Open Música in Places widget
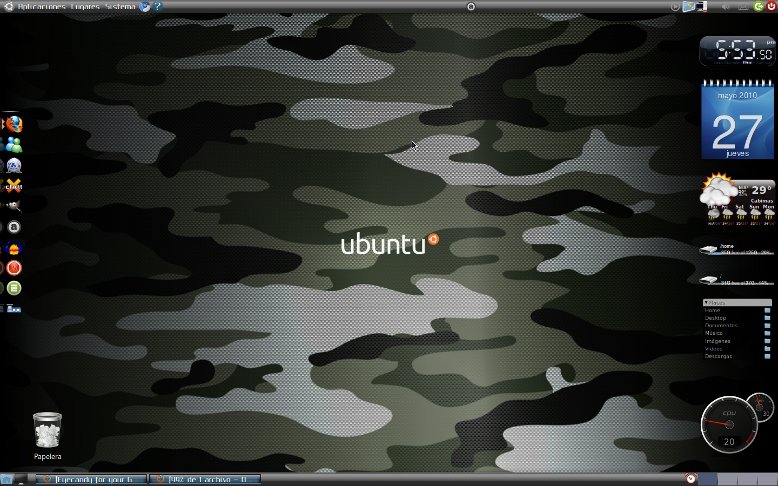Screen dimensions: 778x486 click(x=737, y=333)
